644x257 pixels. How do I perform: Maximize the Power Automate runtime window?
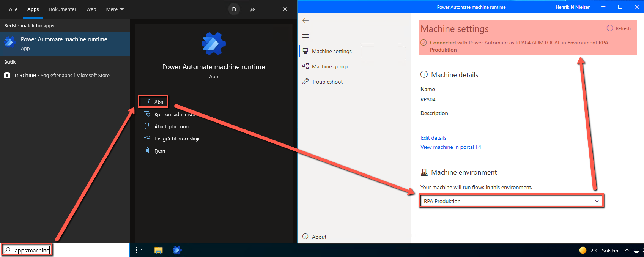click(620, 7)
